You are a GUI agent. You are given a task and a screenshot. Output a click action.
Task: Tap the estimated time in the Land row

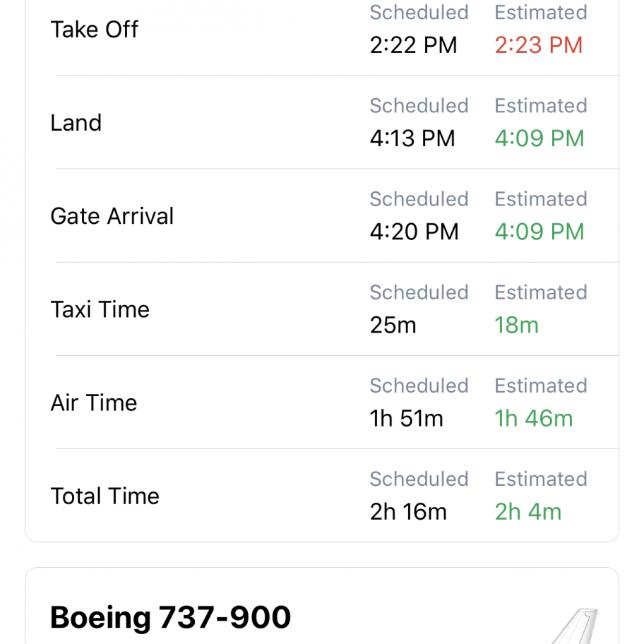pyautogui.click(x=539, y=138)
